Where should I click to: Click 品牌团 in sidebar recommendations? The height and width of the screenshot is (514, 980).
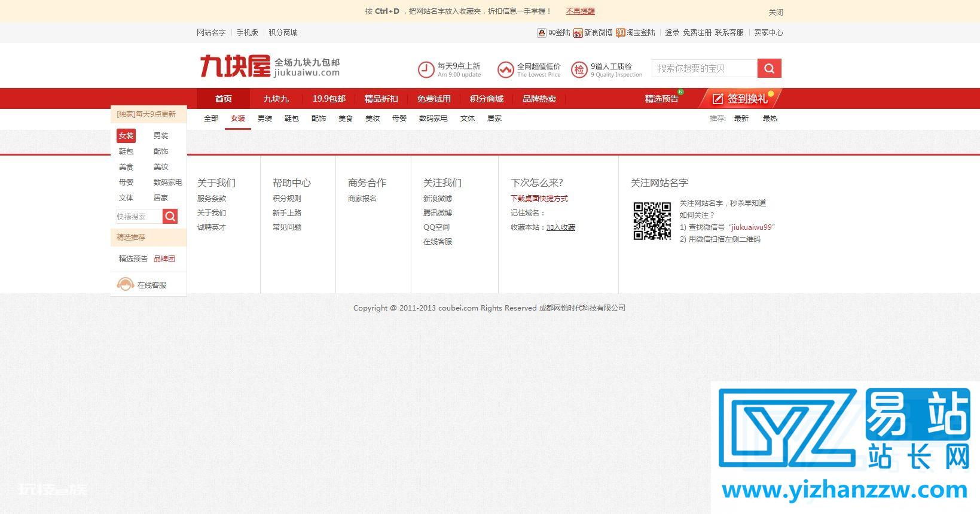pyautogui.click(x=164, y=259)
